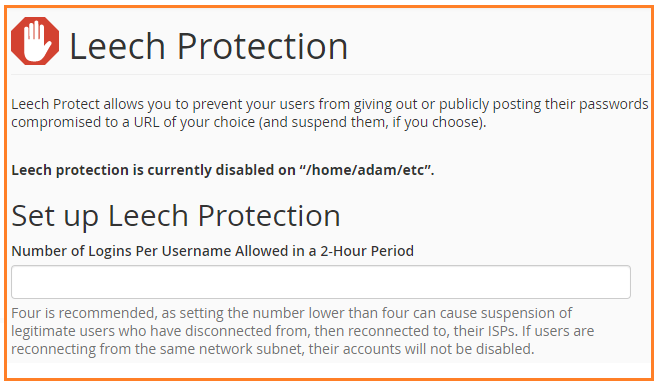Click the divider line beneath the title
This screenshot has width=658, height=387.
point(331,75)
